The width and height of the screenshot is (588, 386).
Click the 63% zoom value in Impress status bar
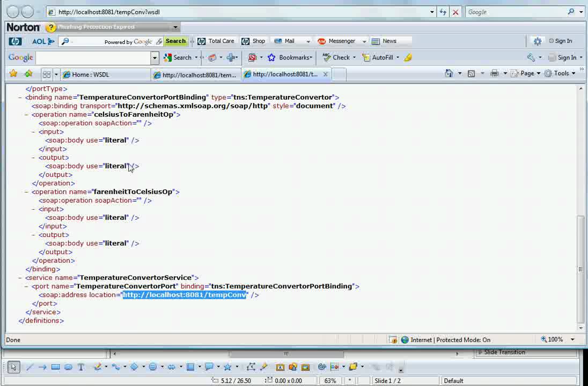pos(330,381)
